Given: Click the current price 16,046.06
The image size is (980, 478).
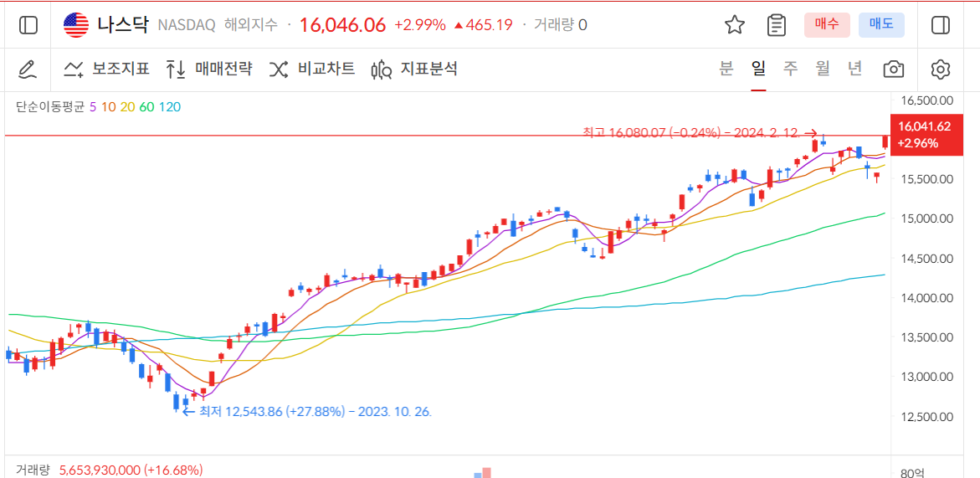Looking at the screenshot, I should [x=342, y=25].
